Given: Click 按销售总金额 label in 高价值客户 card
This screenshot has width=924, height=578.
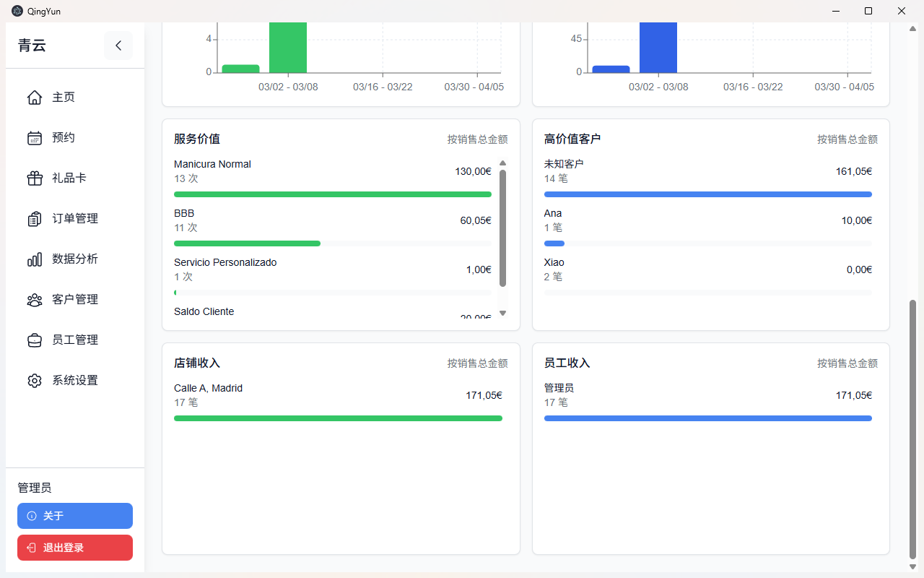Looking at the screenshot, I should pos(847,139).
